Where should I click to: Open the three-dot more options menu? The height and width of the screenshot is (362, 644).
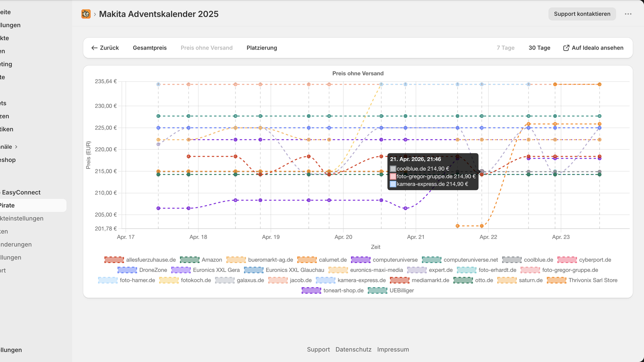click(x=628, y=14)
